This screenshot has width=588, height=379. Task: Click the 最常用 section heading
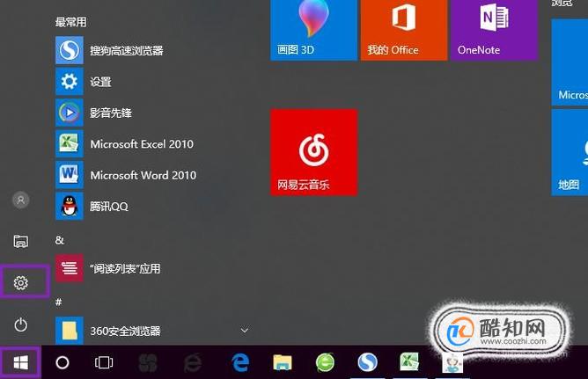click(x=71, y=22)
